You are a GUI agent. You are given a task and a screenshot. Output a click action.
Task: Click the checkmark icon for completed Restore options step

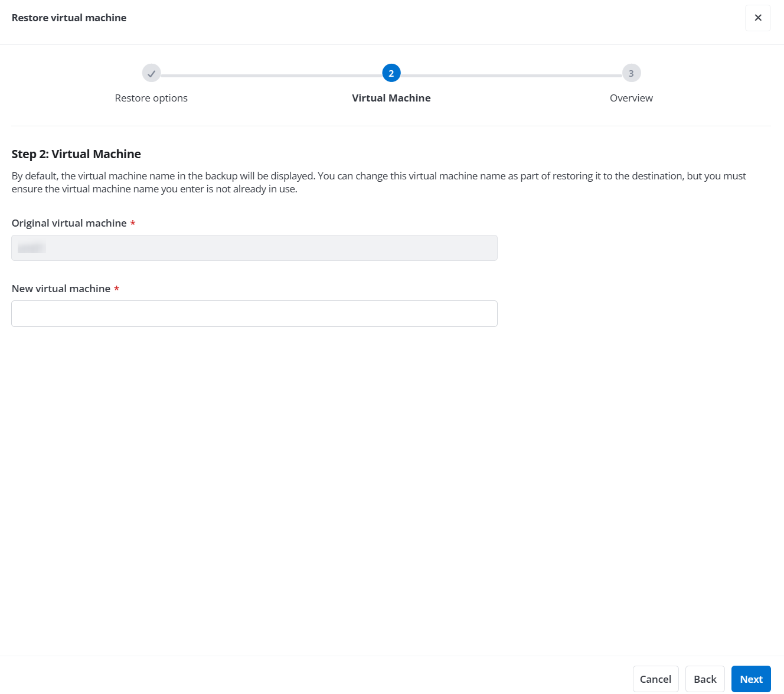tap(151, 73)
